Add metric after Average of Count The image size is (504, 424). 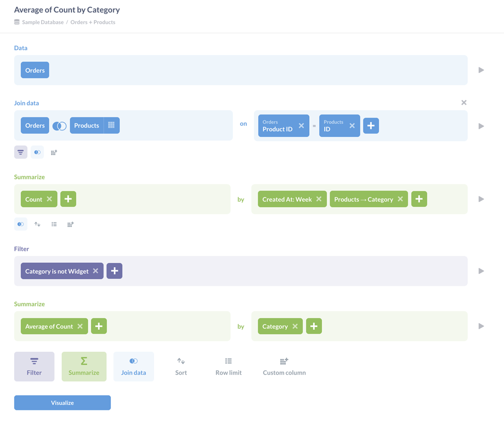point(99,326)
